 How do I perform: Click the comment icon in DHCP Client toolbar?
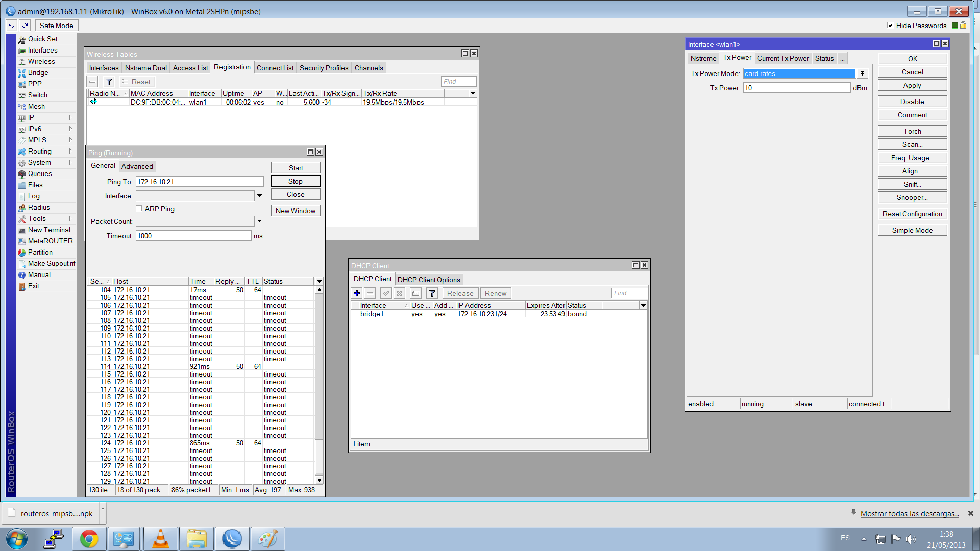[415, 293]
